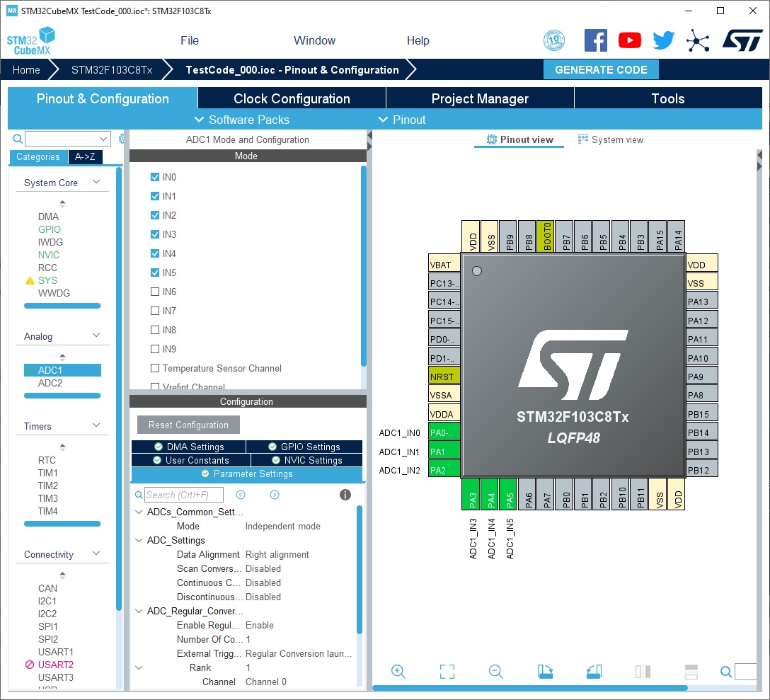Uncheck the IN3 channel checkbox

pyautogui.click(x=155, y=234)
